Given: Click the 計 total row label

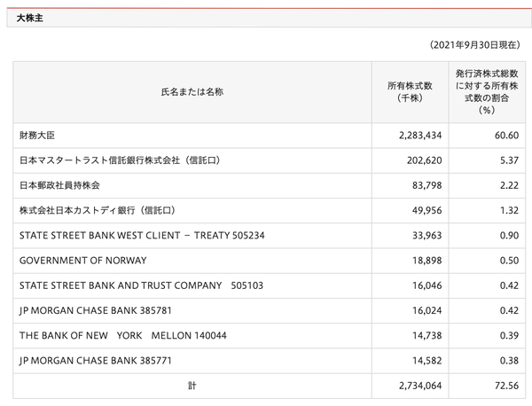Looking at the screenshot, I should tap(192, 386).
